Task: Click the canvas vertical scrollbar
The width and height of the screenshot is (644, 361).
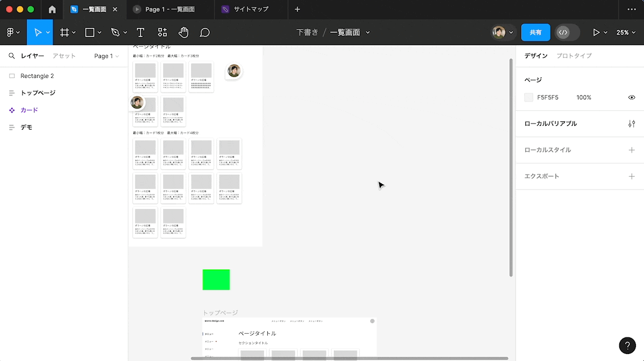Action: click(511, 168)
